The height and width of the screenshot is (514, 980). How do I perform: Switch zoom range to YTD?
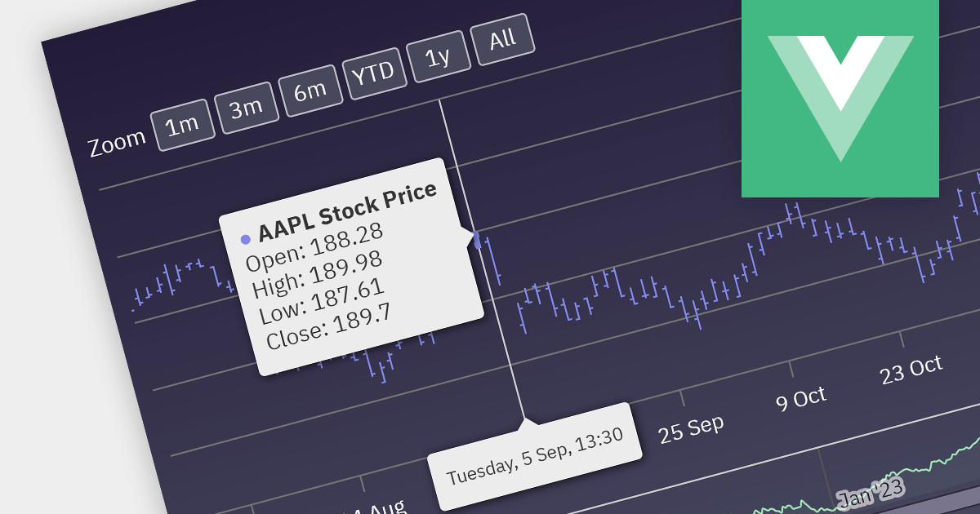[373, 72]
